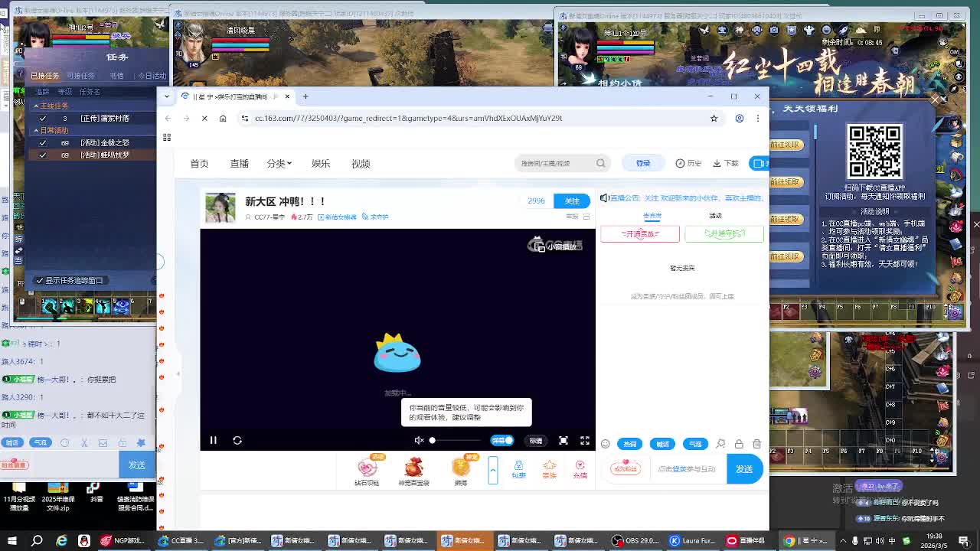Open the 娱乐 entertainment tab
This screenshot has width=980, height=551.
point(321,164)
